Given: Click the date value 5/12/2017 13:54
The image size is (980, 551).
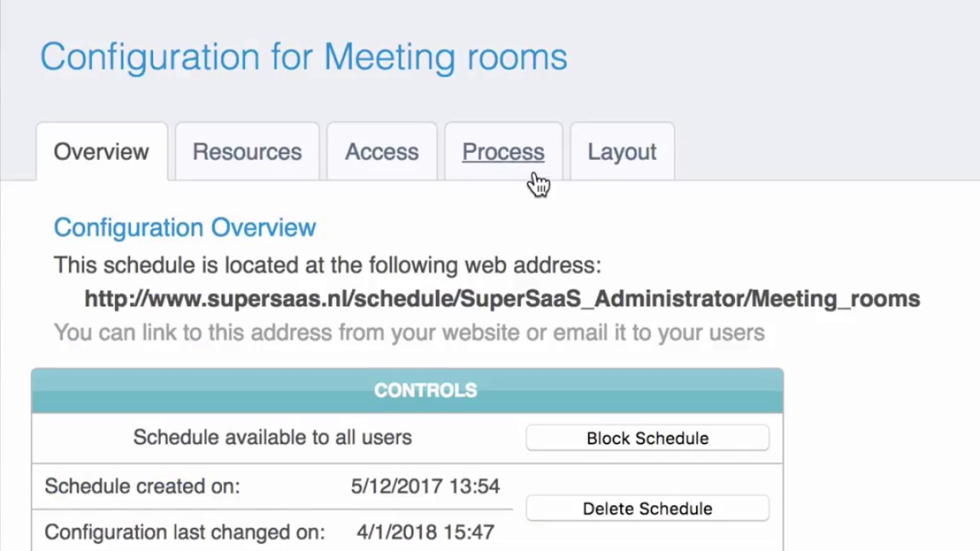Looking at the screenshot, I should (425, 486).
